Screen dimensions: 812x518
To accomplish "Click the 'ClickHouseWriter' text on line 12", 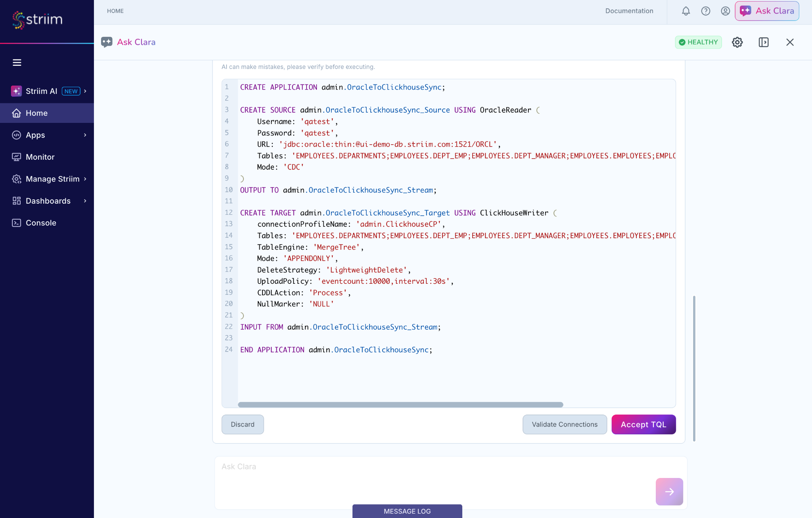I will tap(514, 213).
